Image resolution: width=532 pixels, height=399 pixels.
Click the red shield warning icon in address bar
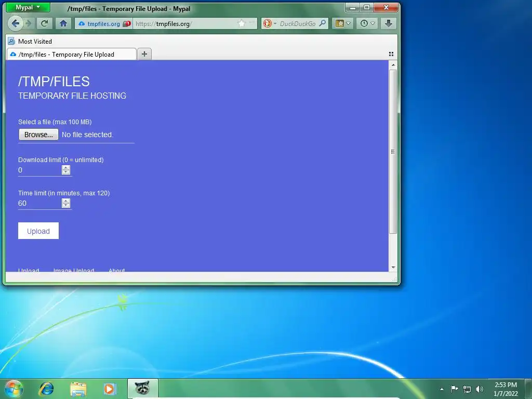(127, 24)
